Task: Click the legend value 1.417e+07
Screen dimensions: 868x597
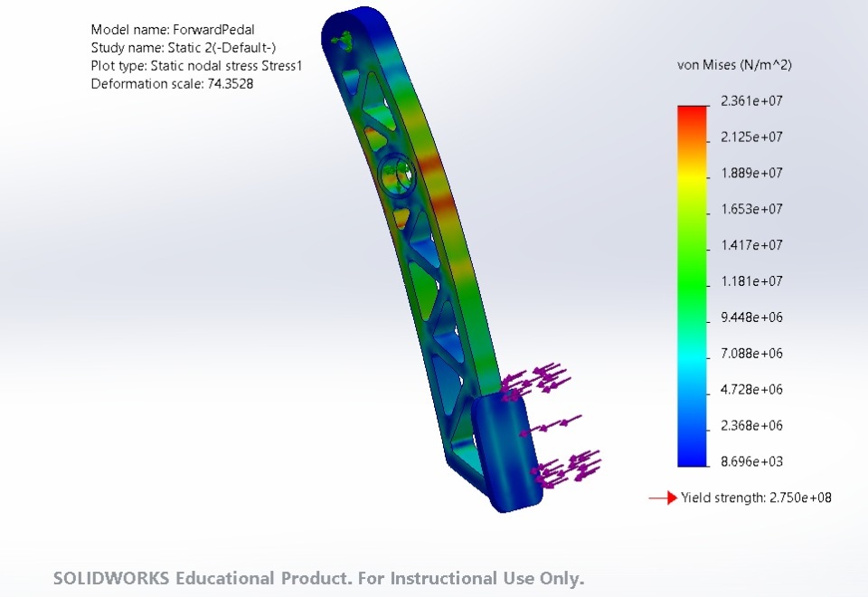Action: point(751,245)
